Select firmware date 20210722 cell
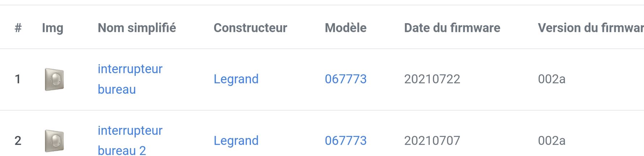This screenshot has width=644, height=156. [x=432, y=79]
